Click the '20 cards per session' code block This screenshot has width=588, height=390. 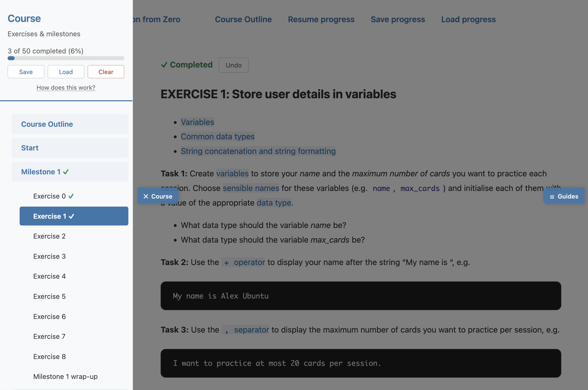pyautogui.click(x=361, y=363)
